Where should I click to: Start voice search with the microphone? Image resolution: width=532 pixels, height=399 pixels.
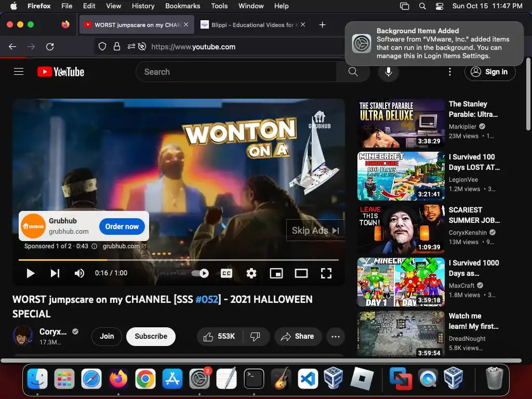[x=389, y=72]
